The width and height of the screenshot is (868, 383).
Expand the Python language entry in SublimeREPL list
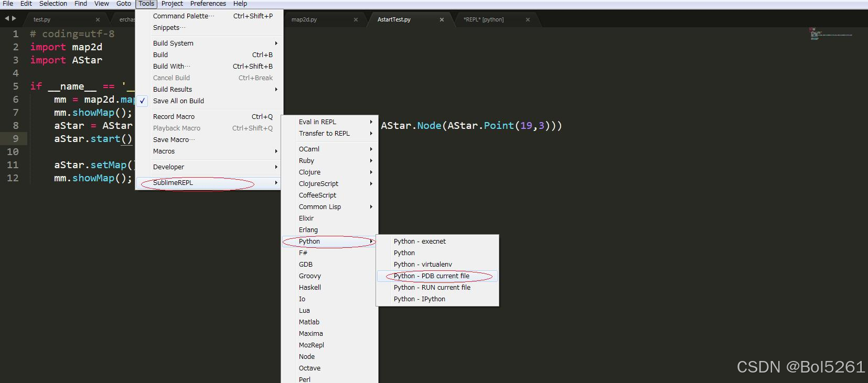tap(329, 242)
